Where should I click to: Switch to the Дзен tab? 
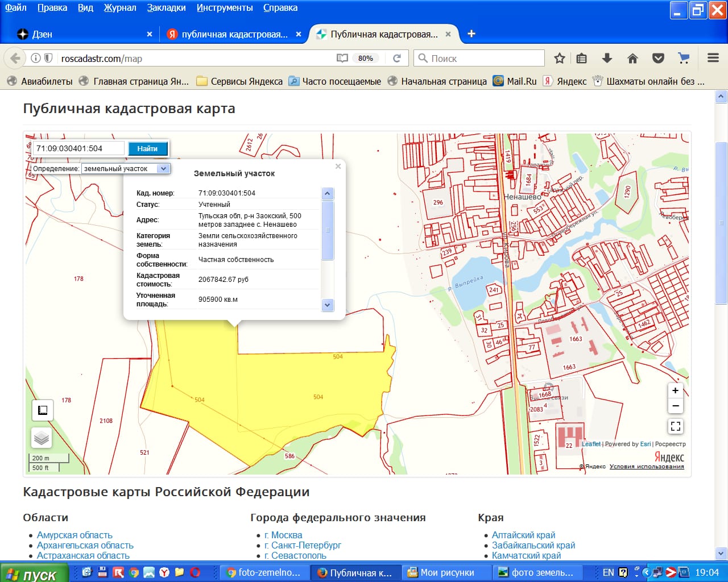(x=42, y=34)
